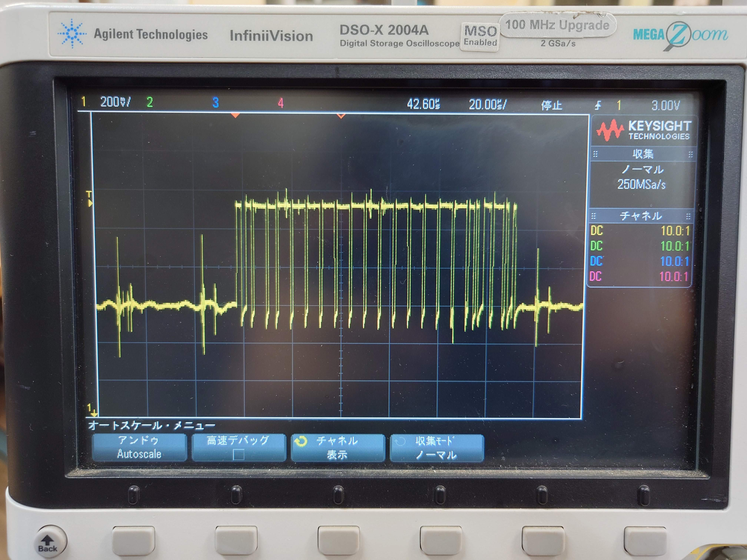
Task: Click the grip icon beside チャネル header
Action: tap(594, 216)
